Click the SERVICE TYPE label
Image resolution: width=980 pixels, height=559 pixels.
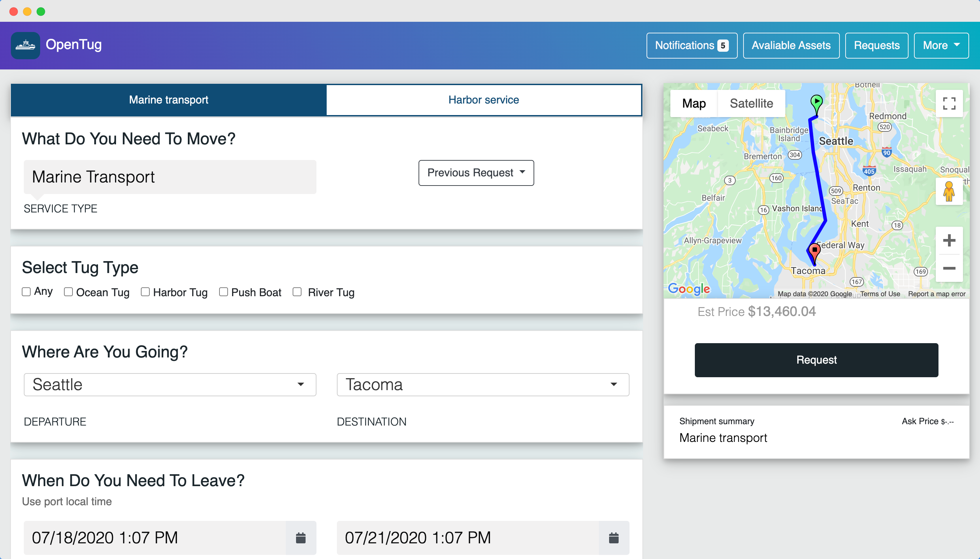coord(61,208)
